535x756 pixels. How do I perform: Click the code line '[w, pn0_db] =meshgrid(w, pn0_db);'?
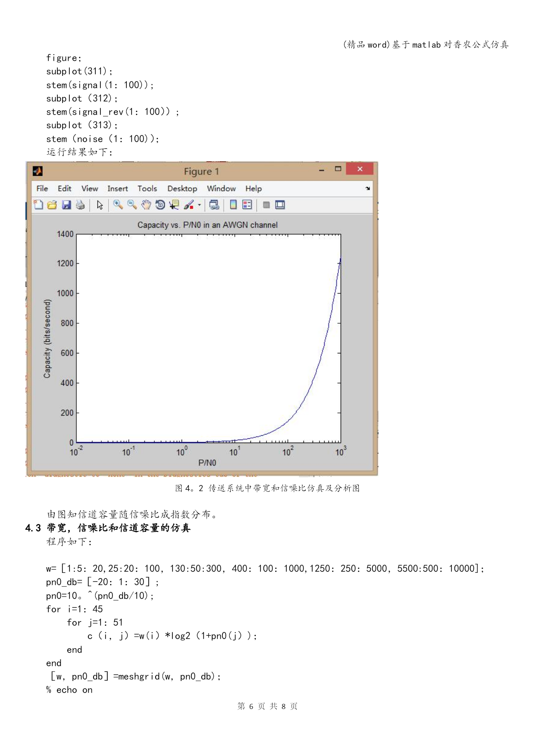click(135, 677)
